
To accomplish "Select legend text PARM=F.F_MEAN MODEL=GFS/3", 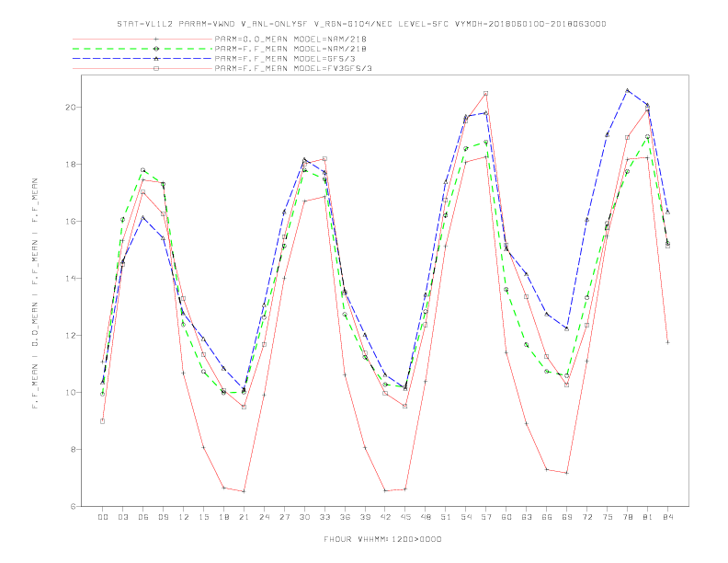I will click(285, 59).
